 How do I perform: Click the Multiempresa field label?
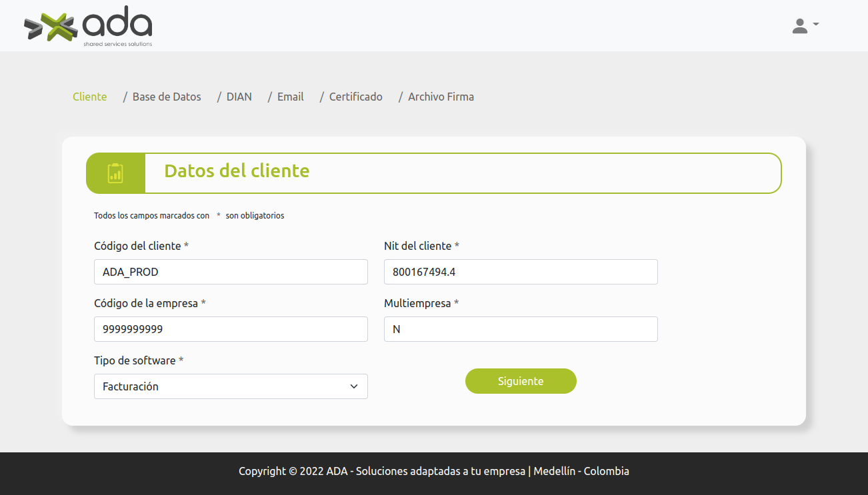point(417,303)
